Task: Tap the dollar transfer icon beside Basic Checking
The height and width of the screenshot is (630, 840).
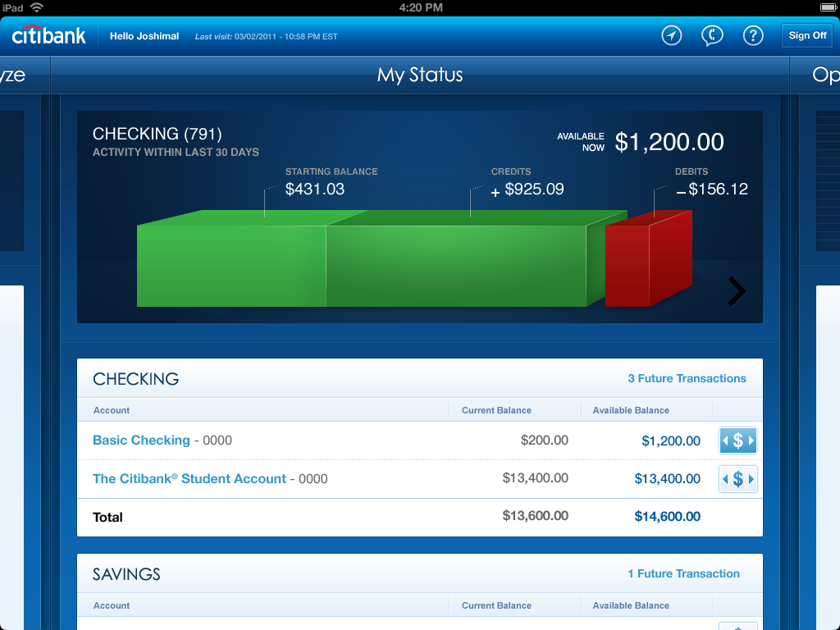Action: [737, 441]
